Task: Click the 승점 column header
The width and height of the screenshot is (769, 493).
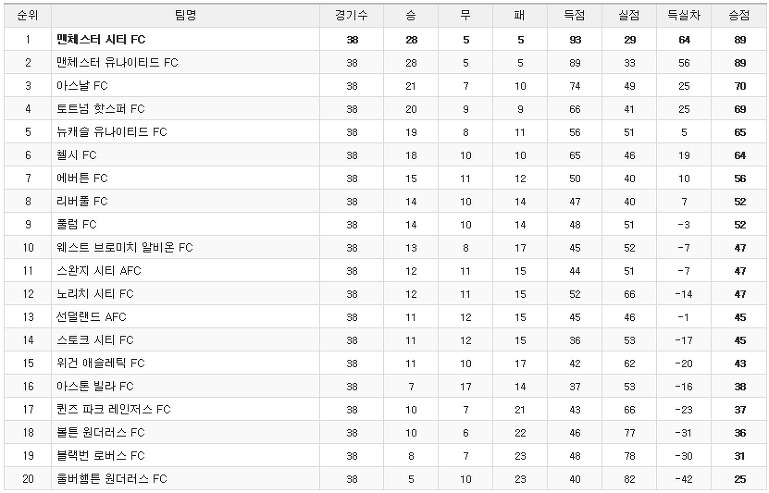Action: click(739, 15)
